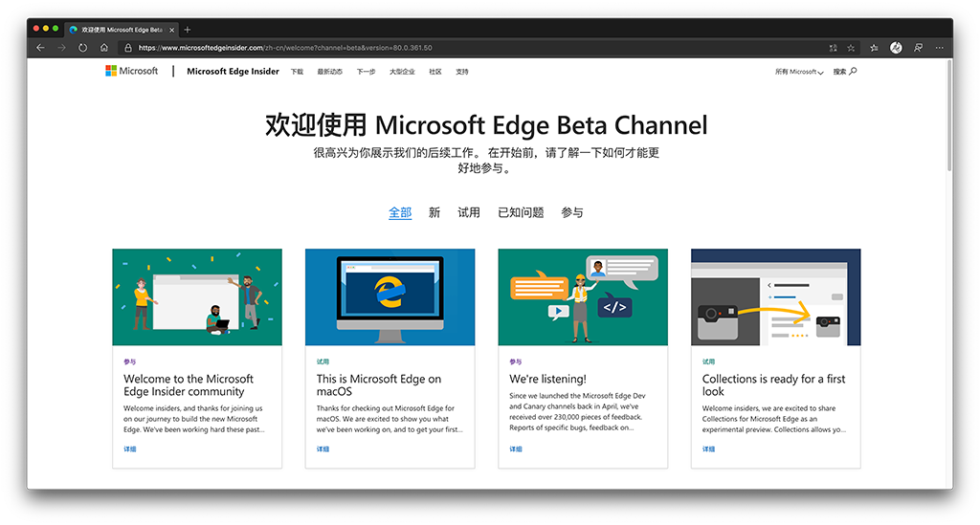This screenshot has height=525, width=980.
Task: Go back with the browser back arrow
Action: point(40,48)
